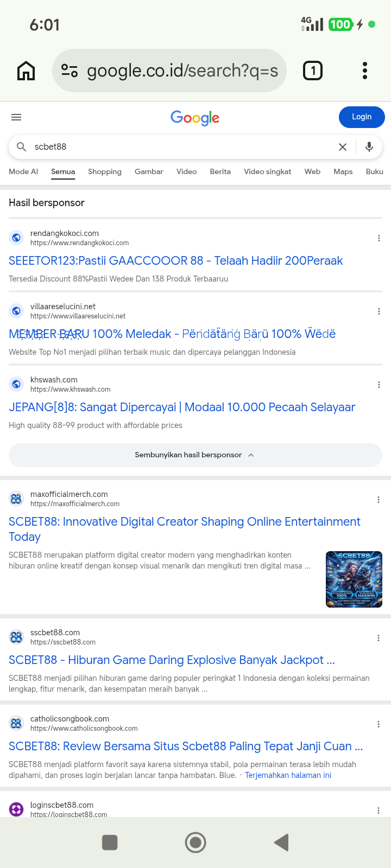
Task: Start voice search with microphone icon
Action: [369, 147]
